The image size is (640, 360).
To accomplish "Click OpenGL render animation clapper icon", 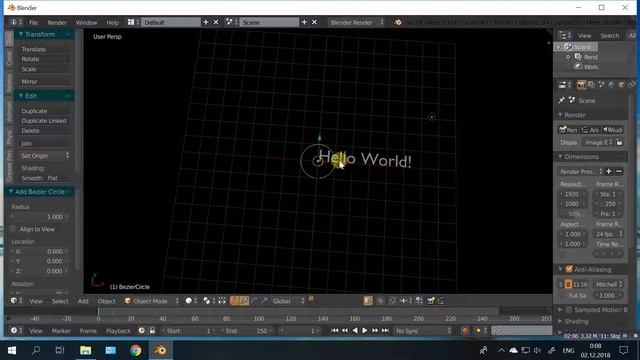I will point(441,301).
